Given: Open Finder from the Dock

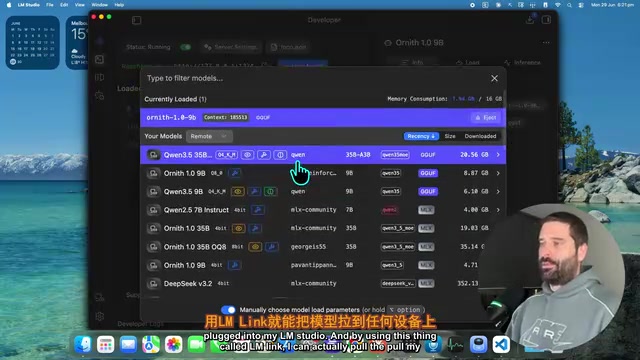Looking at the screenshot, I should (83, 344).
